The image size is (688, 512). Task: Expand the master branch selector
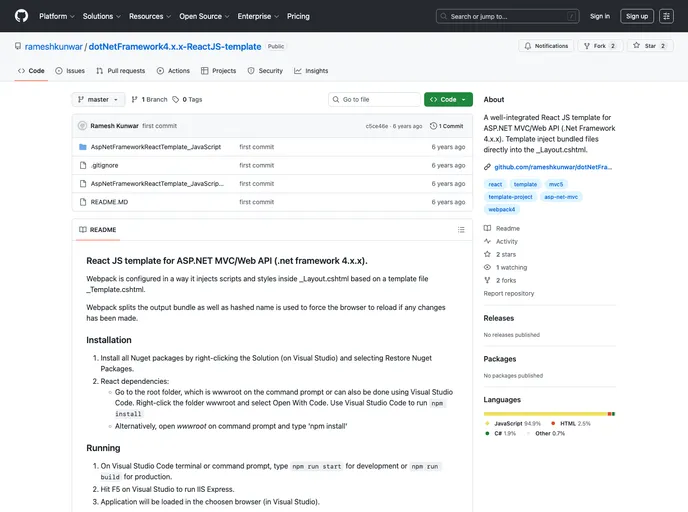tap(99, 100)
